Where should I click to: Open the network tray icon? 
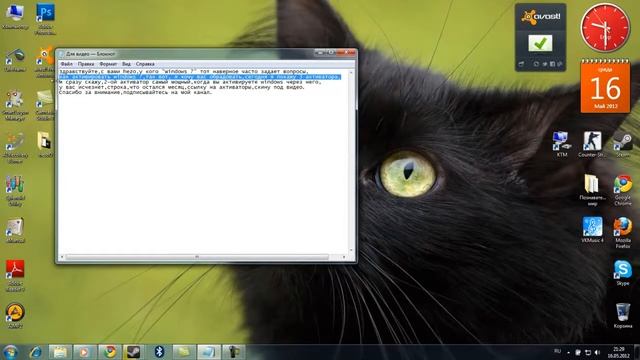point(588,352)
